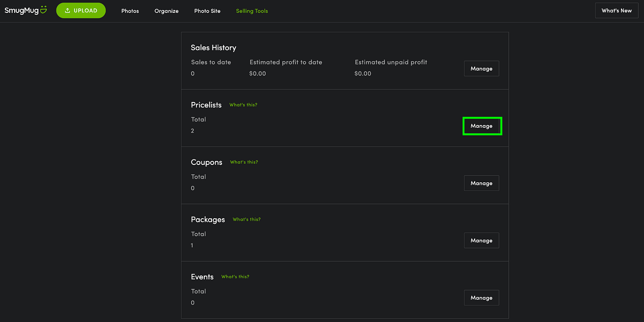Open the What's New button
644x322 pixels.
pos(616,11)
